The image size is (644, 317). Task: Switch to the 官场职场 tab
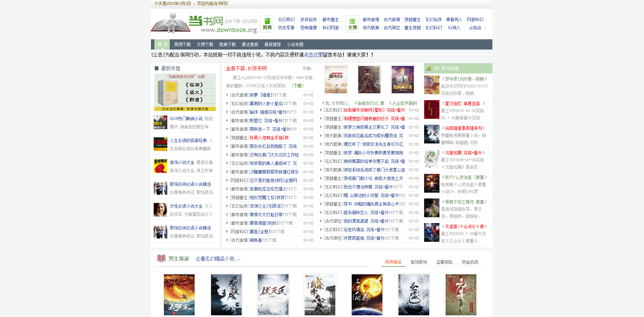pos(419,262)
